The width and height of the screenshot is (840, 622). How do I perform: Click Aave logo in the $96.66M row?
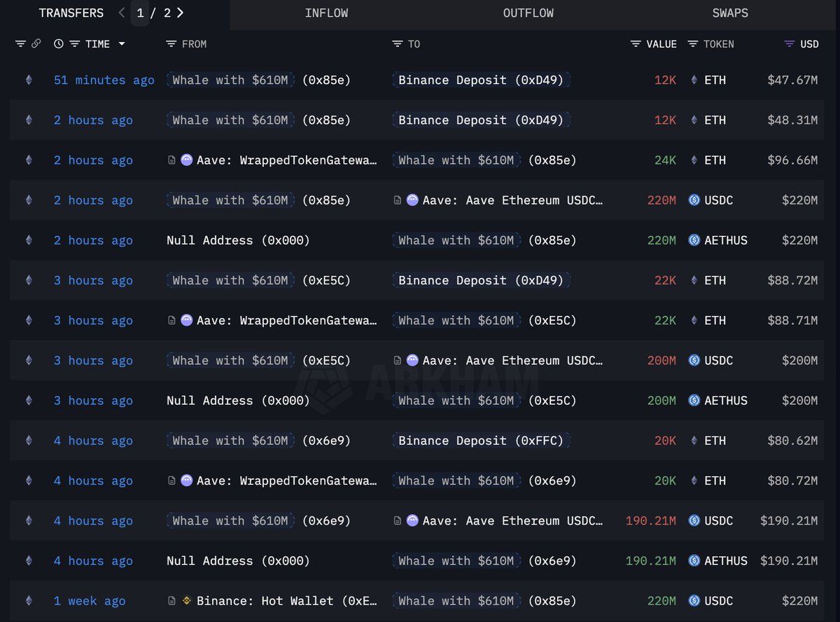186,160
